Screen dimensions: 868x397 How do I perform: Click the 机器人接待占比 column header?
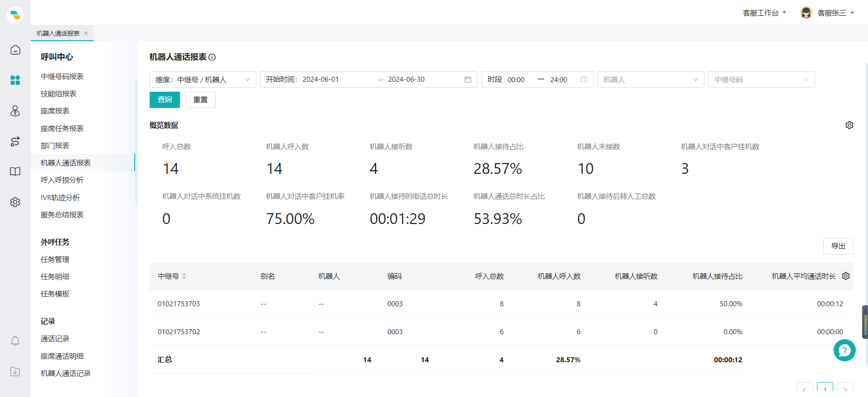pos(717,276)
